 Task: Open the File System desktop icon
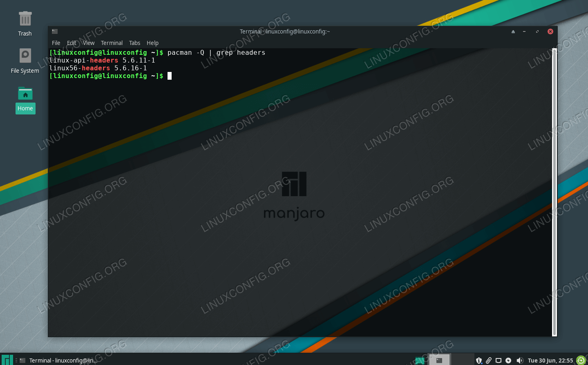pyautogui.click(x=25, y=61)
